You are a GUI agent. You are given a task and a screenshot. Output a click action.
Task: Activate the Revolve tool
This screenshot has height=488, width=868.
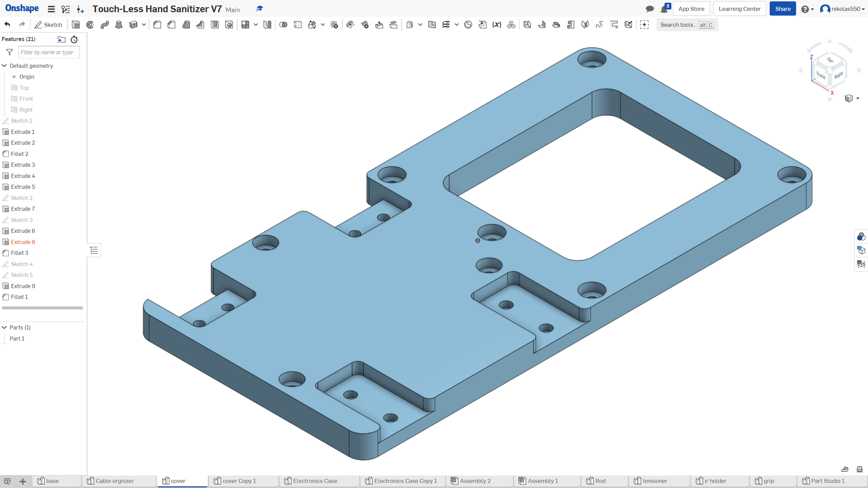click(90, 24)
